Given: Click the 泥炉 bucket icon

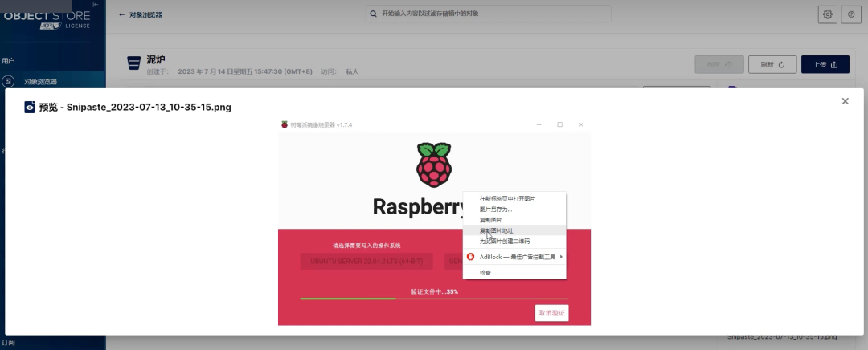Looking at the screenshot, I should (133, 63).
